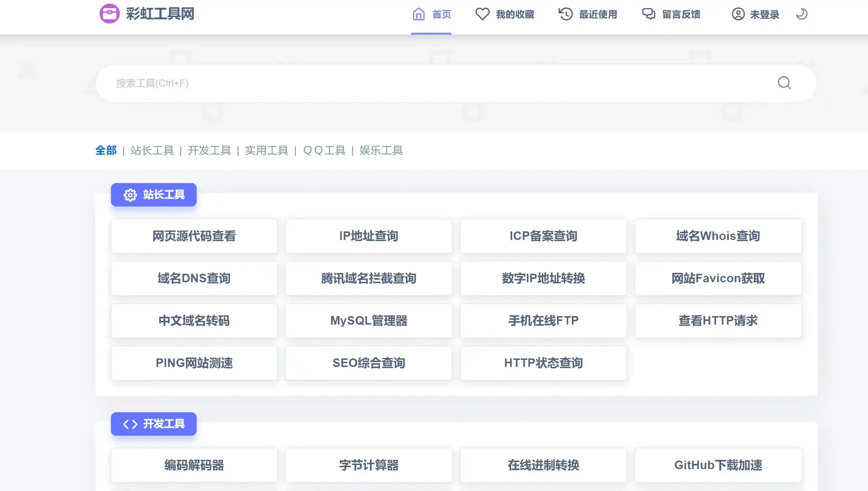The width and height of the screenshot is (868, 491).
Task: Click the 查看HTTP请求 tool icon
Action: point(718,320)
